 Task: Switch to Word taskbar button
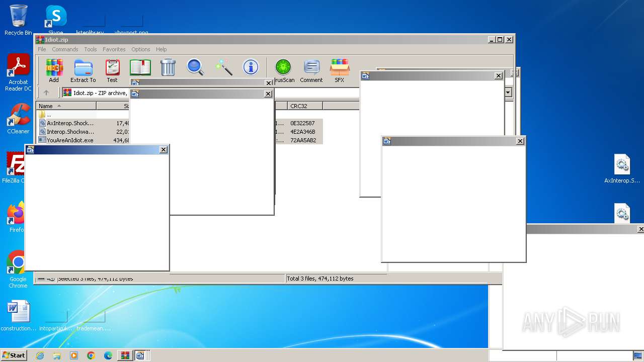(x=140, y=355)
